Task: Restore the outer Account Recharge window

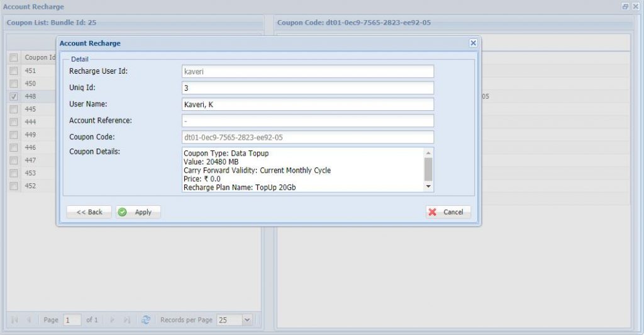Action: (x=625, y=7)
